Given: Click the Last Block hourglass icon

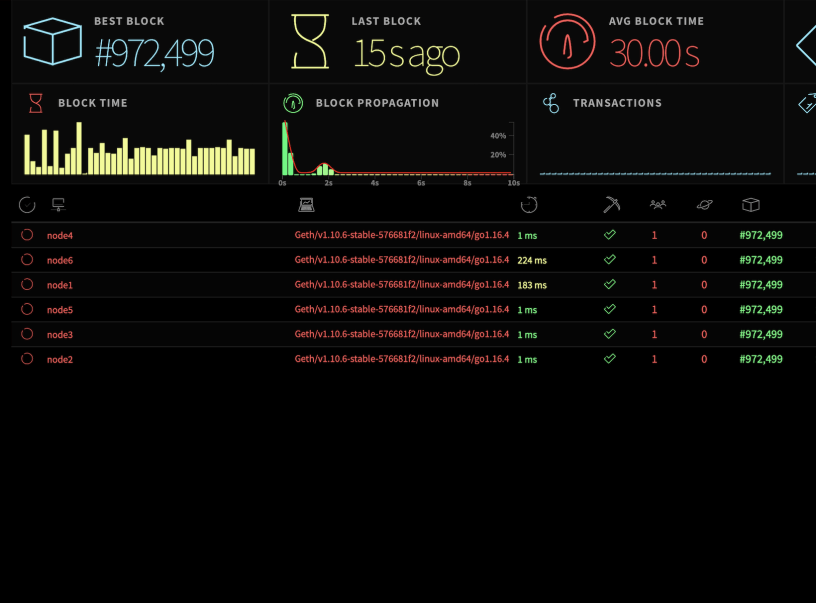Looking at the screenshot, I should coord(310,43).
